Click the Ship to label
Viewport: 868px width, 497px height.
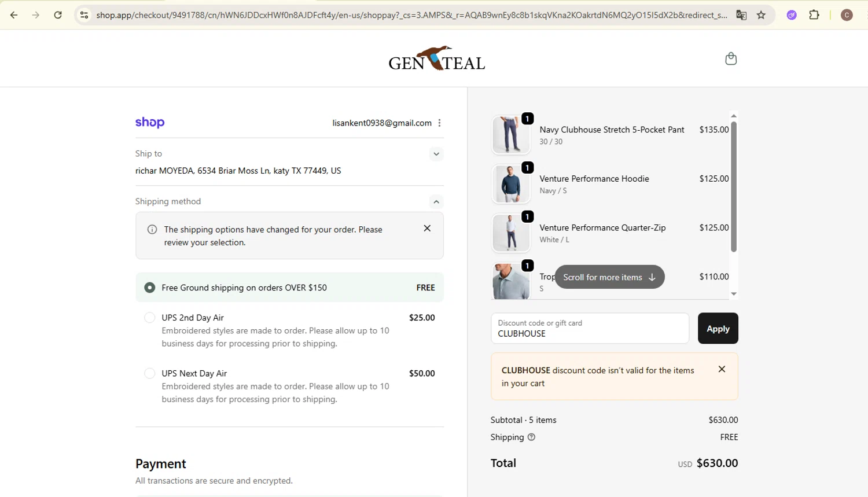pyautogui.click(x=149, y=153)
